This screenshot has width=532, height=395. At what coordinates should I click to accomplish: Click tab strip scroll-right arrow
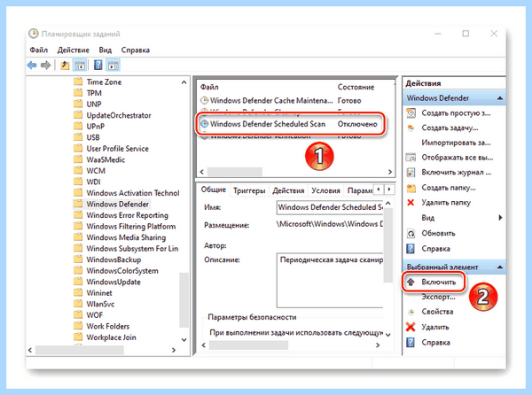(389, 189)
